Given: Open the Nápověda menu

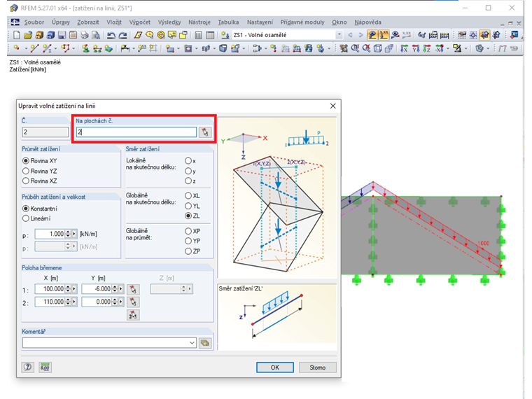Looking at the screenshot, I should [x=367, y=22].
